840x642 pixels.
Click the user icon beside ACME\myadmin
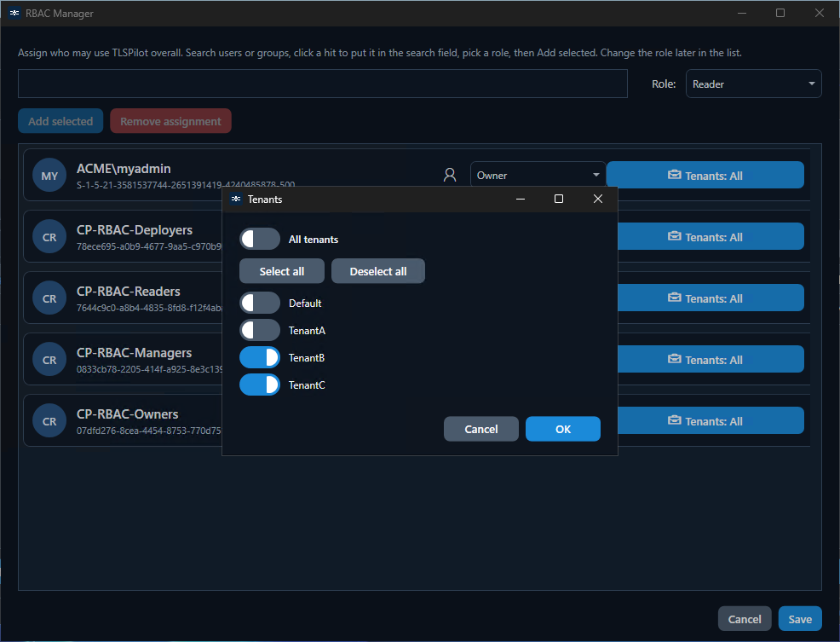pos(450,175)
